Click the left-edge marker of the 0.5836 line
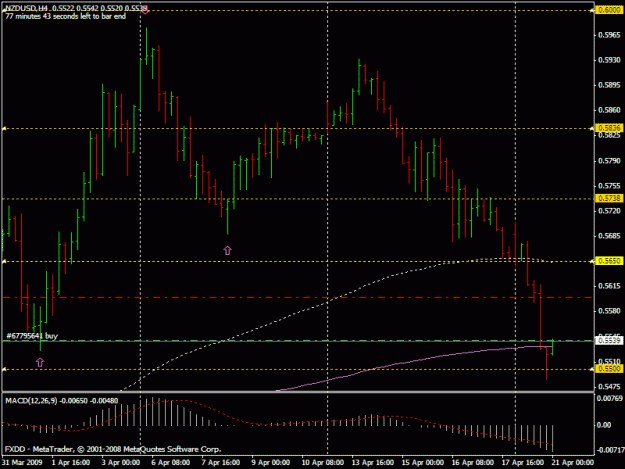The width and height of the screenshot is (625, 469). pyautogui.click(x=4, y=128)
